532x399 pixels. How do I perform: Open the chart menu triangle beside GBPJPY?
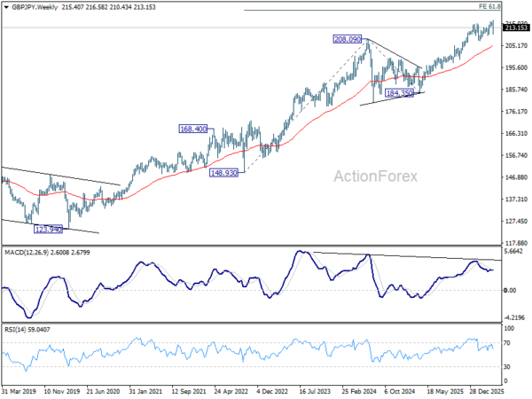pos(6,7)
